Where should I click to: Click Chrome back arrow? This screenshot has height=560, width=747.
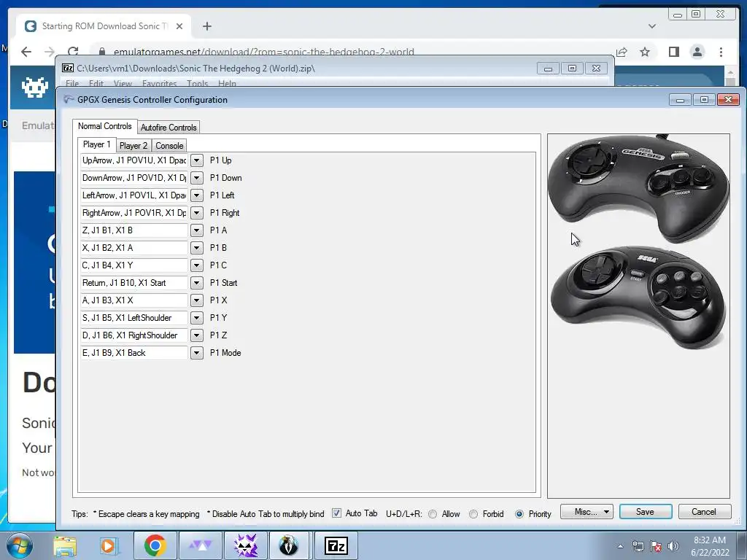click(x=26, y=52)
